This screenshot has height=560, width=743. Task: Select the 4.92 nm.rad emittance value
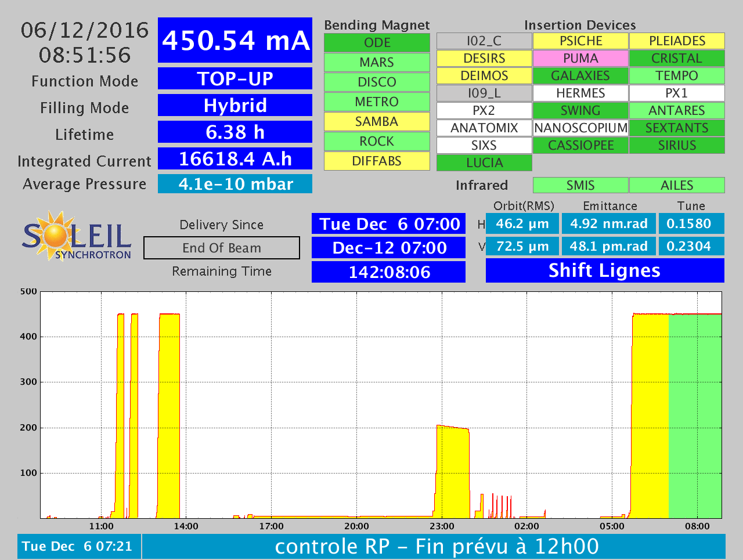[609, 223]
